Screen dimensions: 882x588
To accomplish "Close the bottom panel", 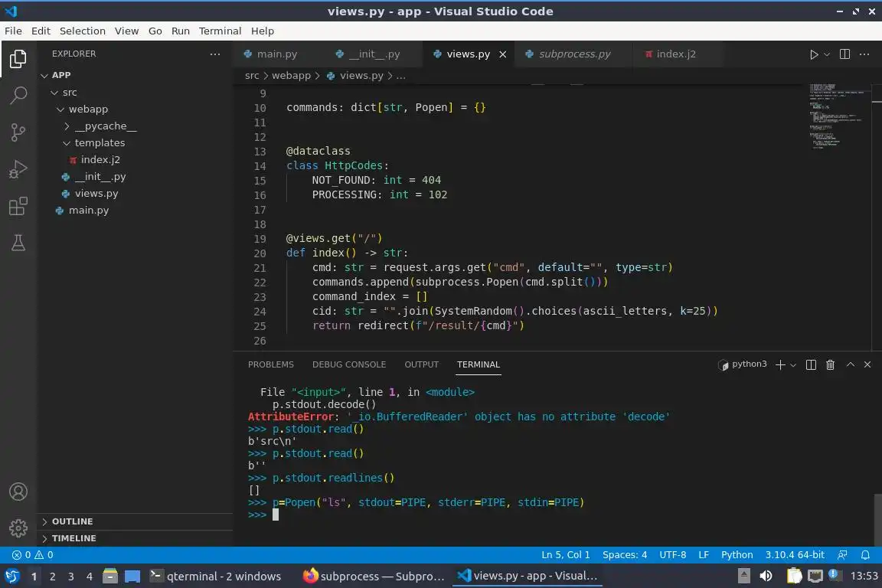I will (867, 364).
